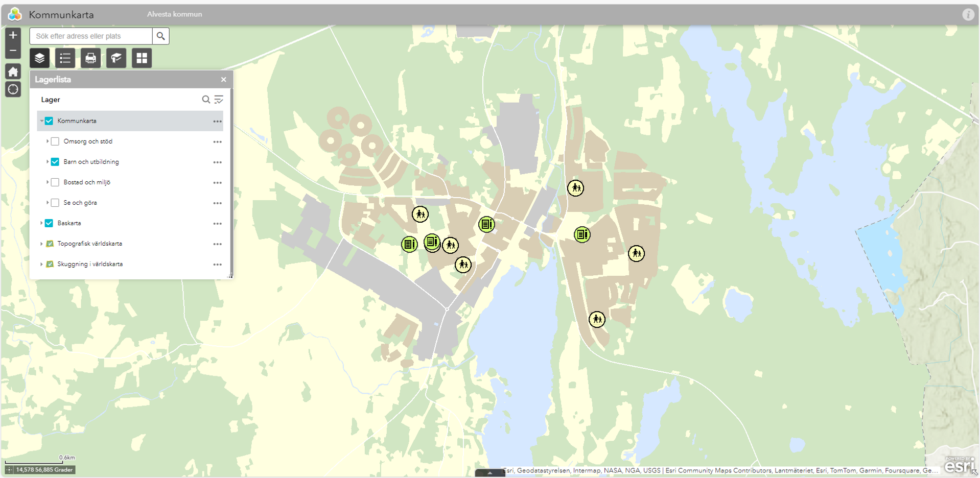
Task: Disable the Barn och utbildning layer
Action: tap(55, 161)
